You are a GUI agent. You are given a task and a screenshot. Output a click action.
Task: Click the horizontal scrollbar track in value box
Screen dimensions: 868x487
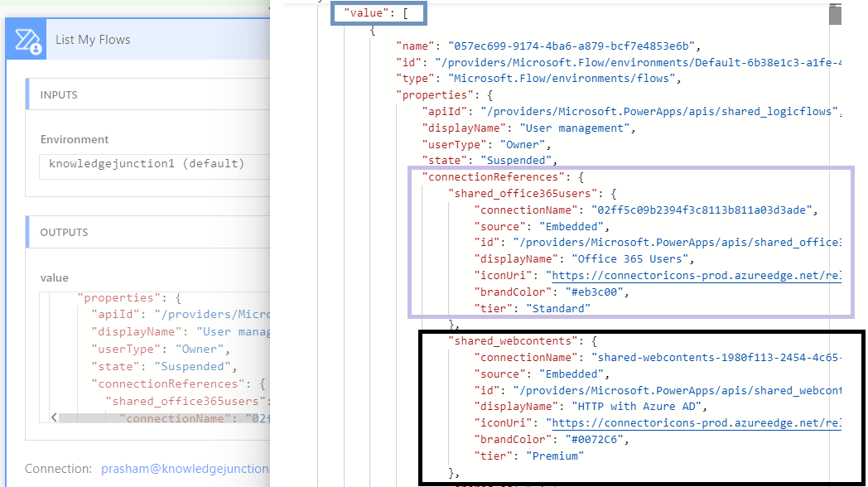click(165, 417)
